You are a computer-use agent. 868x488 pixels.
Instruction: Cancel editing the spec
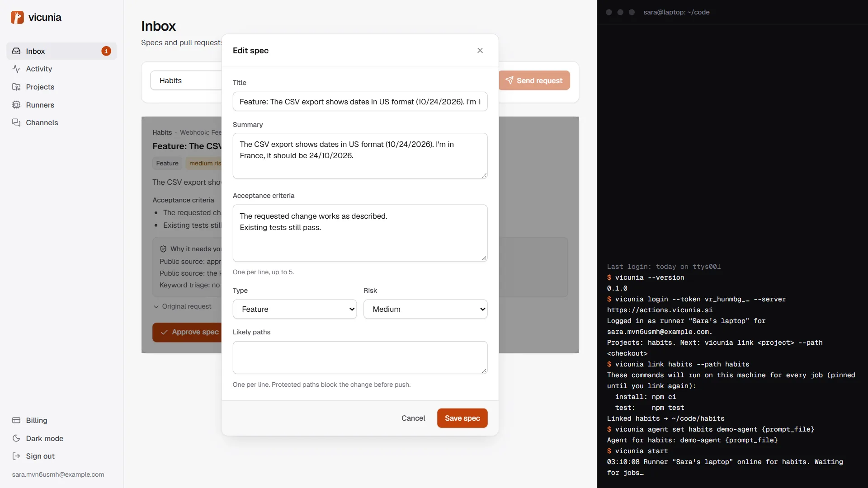click(413, 418)
